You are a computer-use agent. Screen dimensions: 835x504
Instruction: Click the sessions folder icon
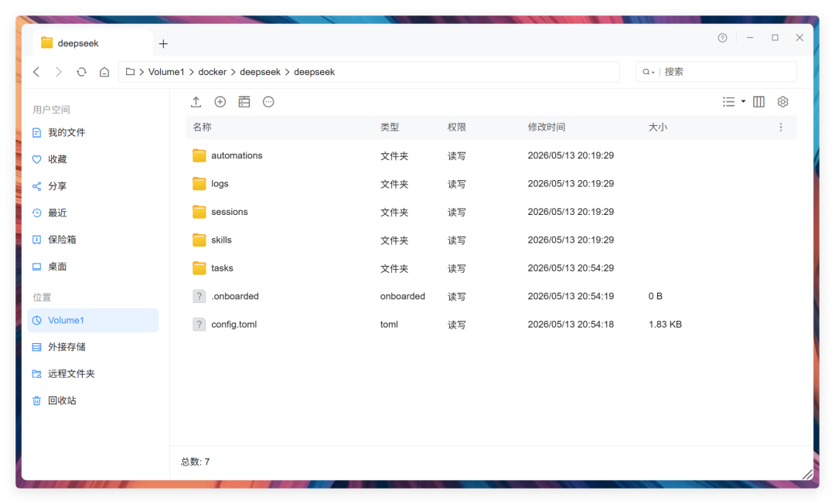[x=199, y=212]
